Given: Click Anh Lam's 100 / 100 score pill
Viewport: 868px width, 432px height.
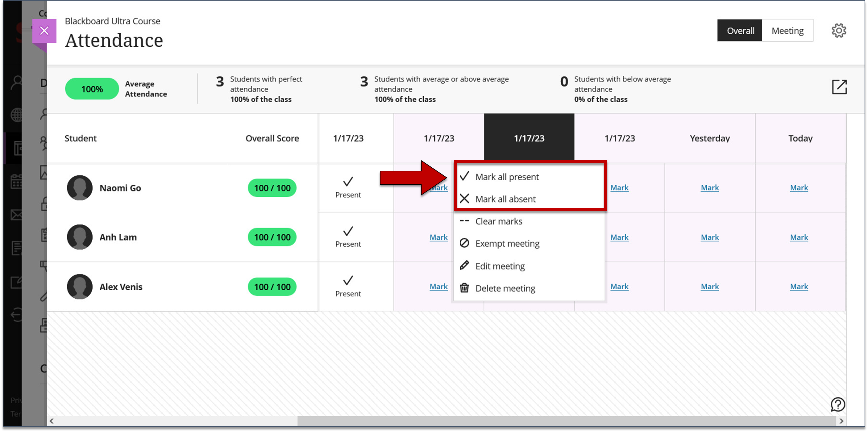Looking at the screenshot, I should (x=272, y=237).
